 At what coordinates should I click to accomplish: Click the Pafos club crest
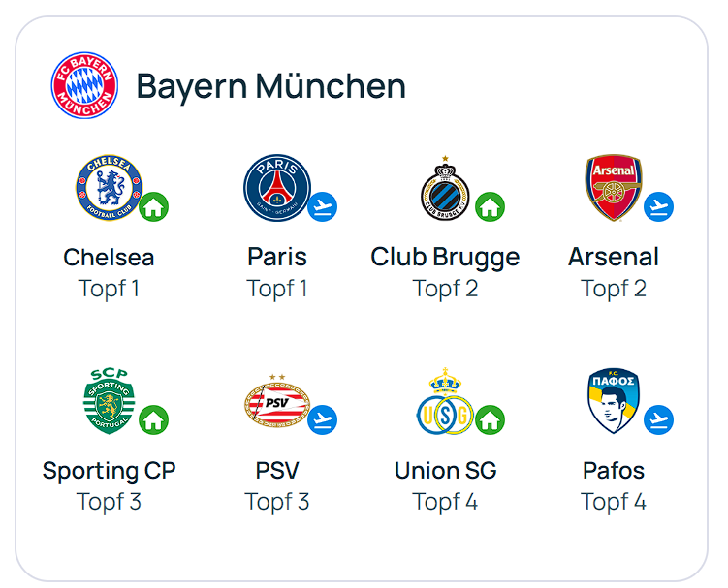[x=614, y=401]
